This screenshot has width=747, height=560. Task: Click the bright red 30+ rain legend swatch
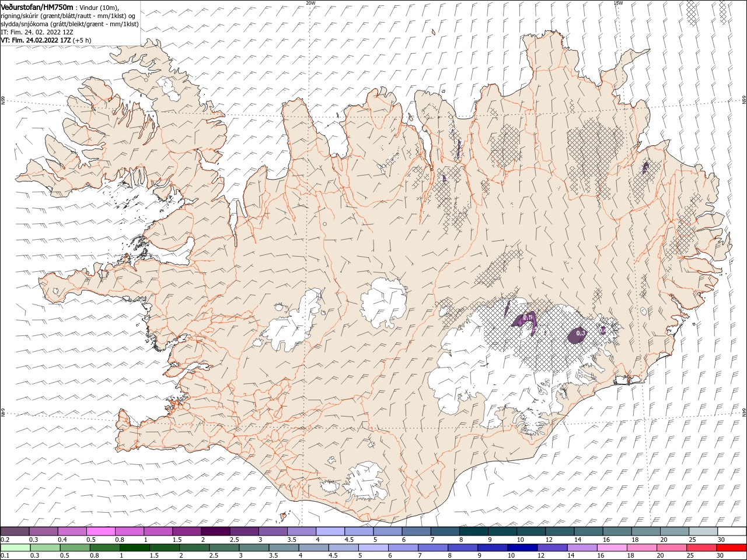tap(731, 548)
